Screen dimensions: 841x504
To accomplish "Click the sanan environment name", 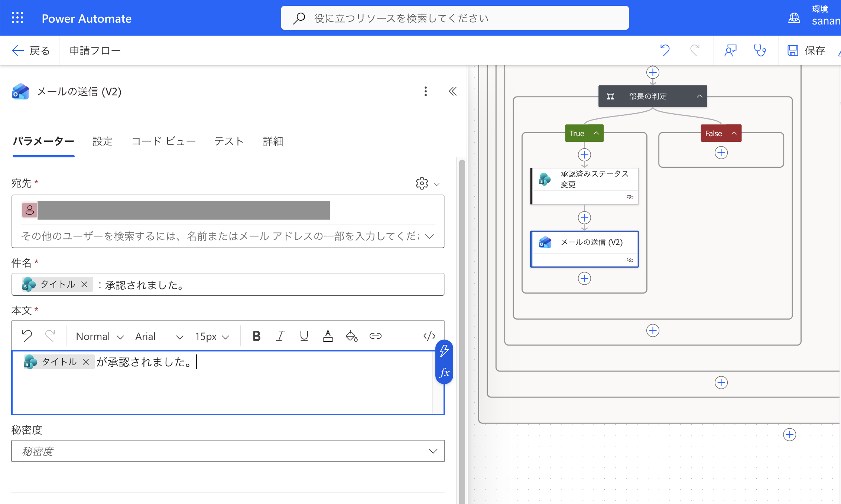I will tap(826, 21).
